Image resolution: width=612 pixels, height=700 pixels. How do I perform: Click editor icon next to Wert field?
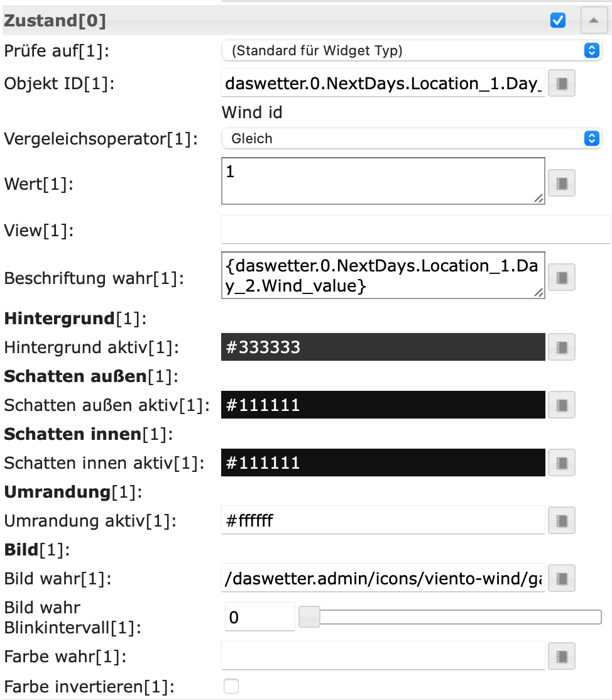tap(562, 183)
